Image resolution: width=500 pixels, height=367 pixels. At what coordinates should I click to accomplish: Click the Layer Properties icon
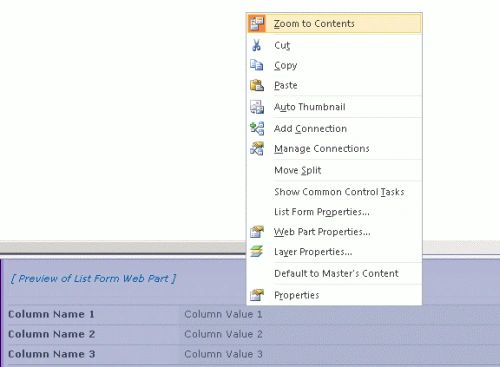click(x=257, y=252)
